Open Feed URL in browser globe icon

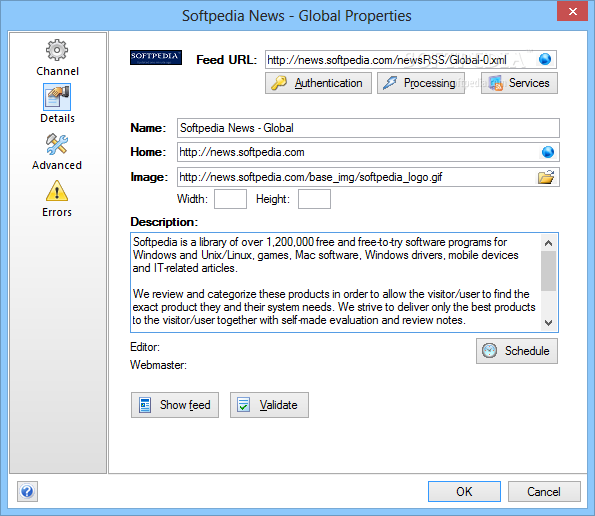pos(545,59)
